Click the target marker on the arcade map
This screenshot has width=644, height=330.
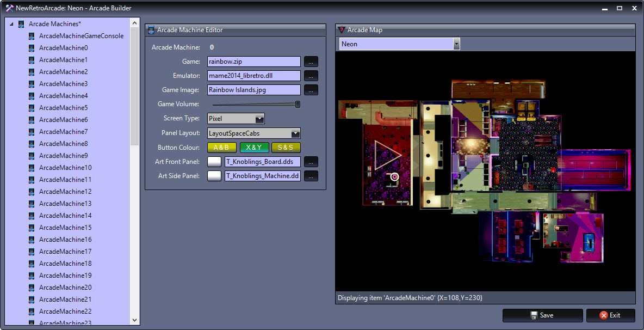[x=395, y=176]
